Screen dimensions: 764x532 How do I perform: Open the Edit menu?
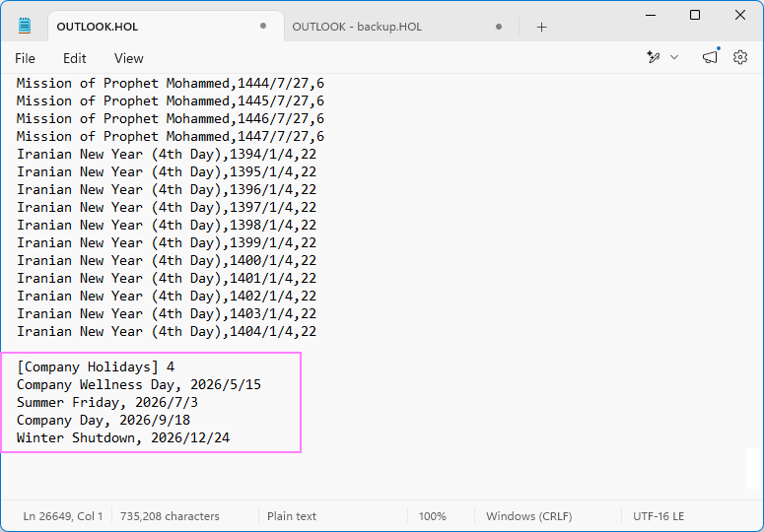coord(75,58)
